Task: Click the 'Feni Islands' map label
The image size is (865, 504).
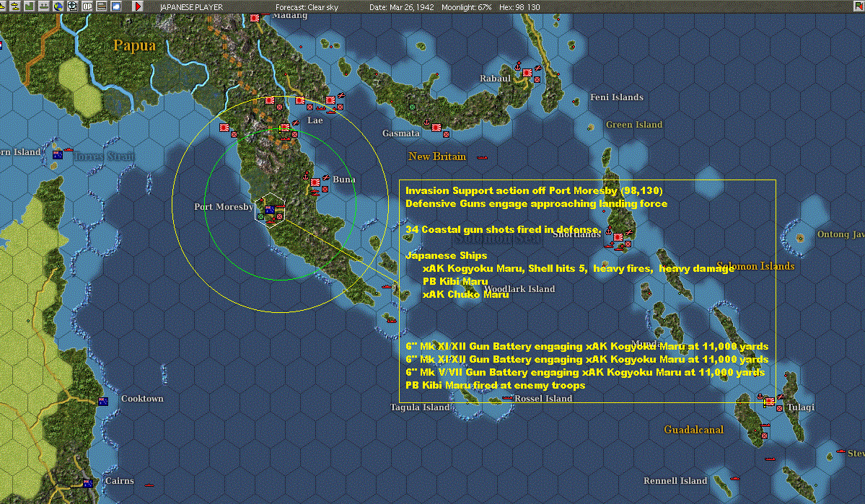Action: pos(617,97)
